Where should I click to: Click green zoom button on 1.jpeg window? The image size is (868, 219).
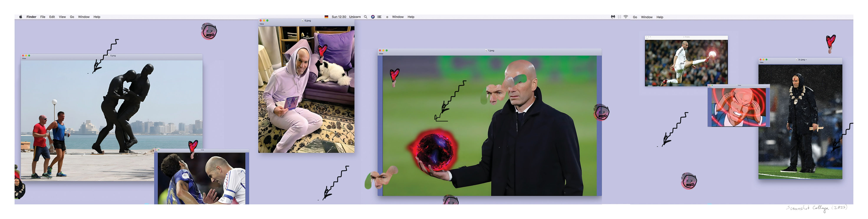(x=386, y=50)
